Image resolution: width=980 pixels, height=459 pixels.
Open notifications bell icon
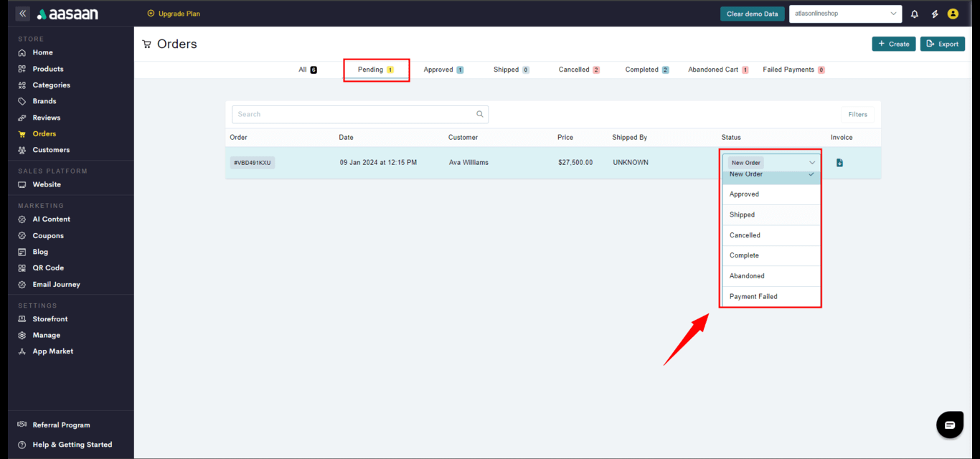coord(914,14)
